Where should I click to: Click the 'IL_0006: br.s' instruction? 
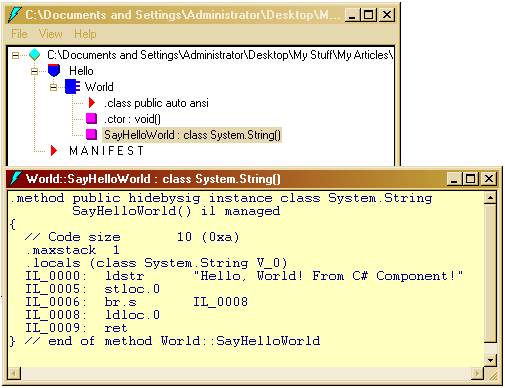(136, 302)
